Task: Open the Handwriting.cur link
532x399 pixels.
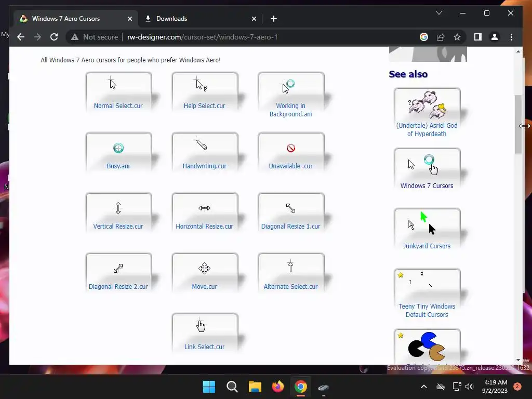Action: (204, 166)
